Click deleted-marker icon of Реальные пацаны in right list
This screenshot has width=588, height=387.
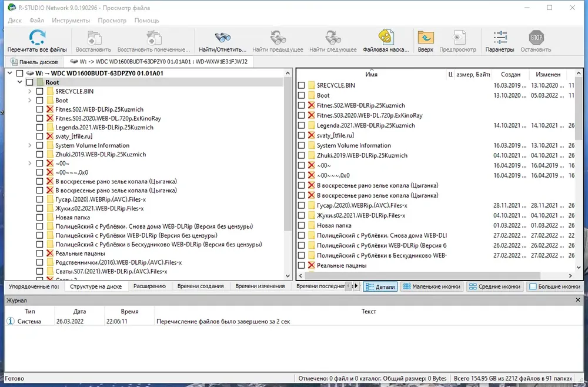point(311,265)
